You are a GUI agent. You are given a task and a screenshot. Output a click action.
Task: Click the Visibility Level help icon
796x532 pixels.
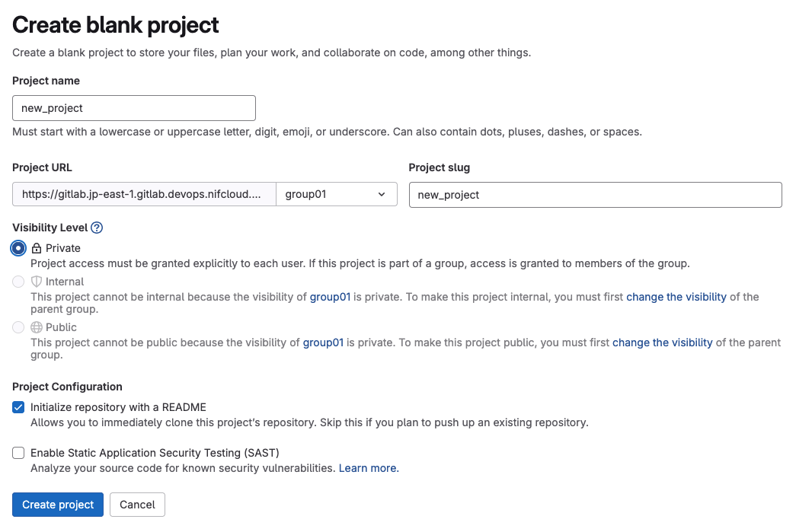[x=97, y=228]
